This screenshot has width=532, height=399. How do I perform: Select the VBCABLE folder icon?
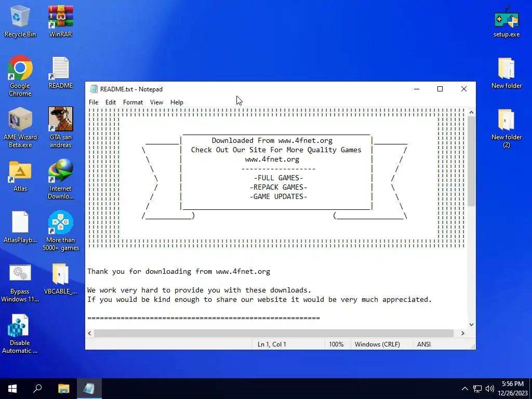coord(61,279)
